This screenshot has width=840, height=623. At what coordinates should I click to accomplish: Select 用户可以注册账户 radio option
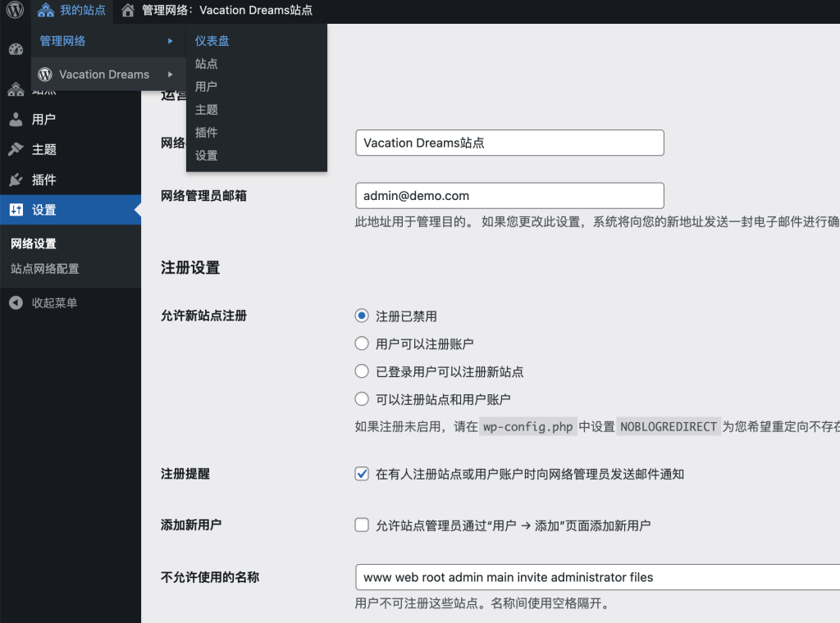click(362, 343)
